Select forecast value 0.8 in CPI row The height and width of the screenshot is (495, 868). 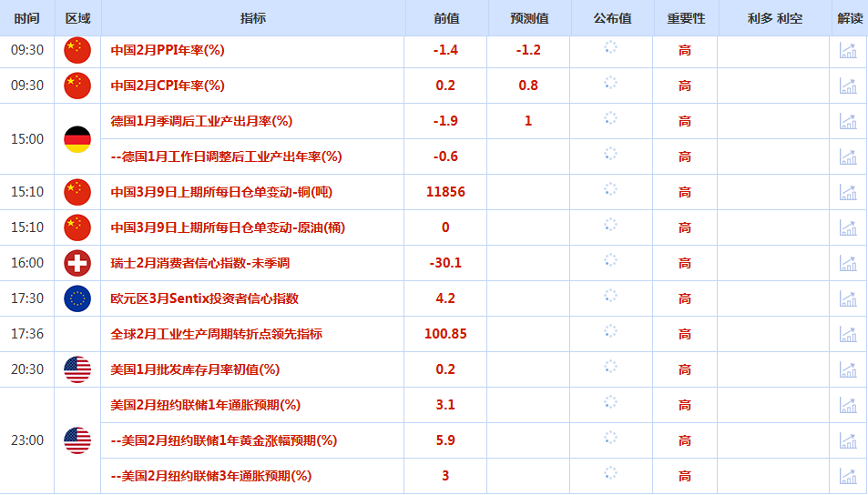tap(528, 86)
